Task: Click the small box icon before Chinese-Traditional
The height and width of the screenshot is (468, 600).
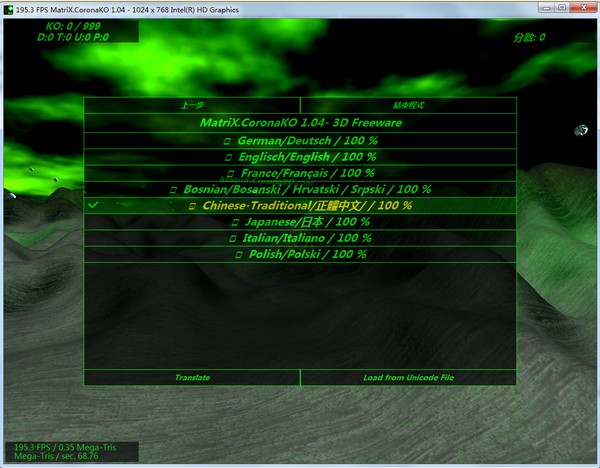Action: [x=192, y=206]
